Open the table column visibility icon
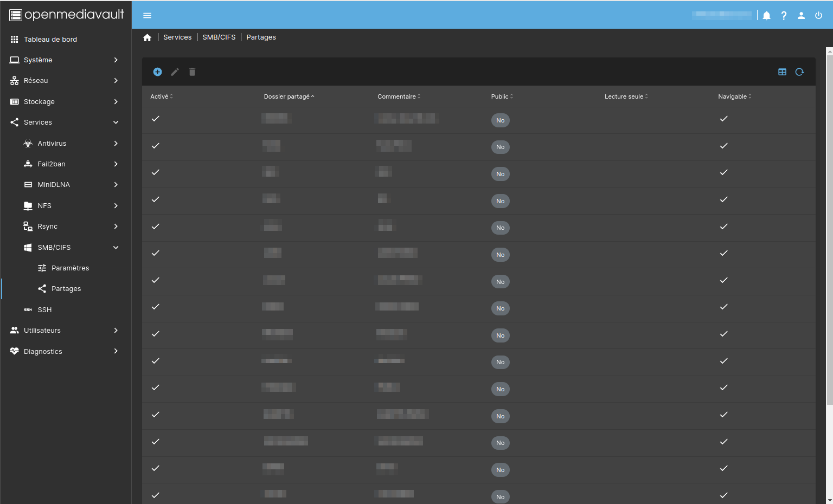Viewport: 833px width, 504px height. (x=782, y=72)
